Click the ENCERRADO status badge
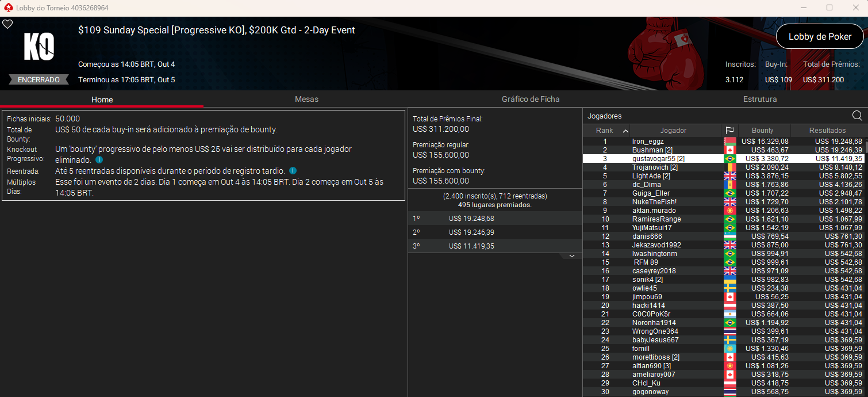 pyautogui.click(x=39, y=80)
